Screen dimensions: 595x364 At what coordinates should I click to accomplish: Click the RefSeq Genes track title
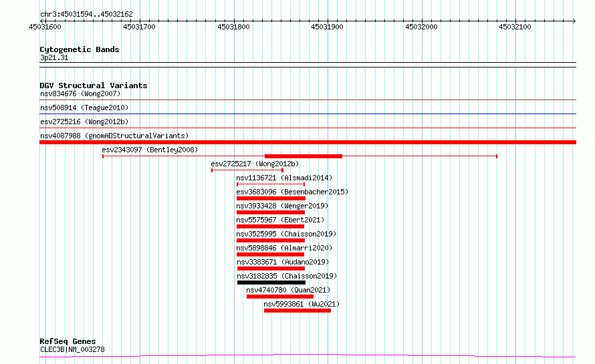click(68, 341)
